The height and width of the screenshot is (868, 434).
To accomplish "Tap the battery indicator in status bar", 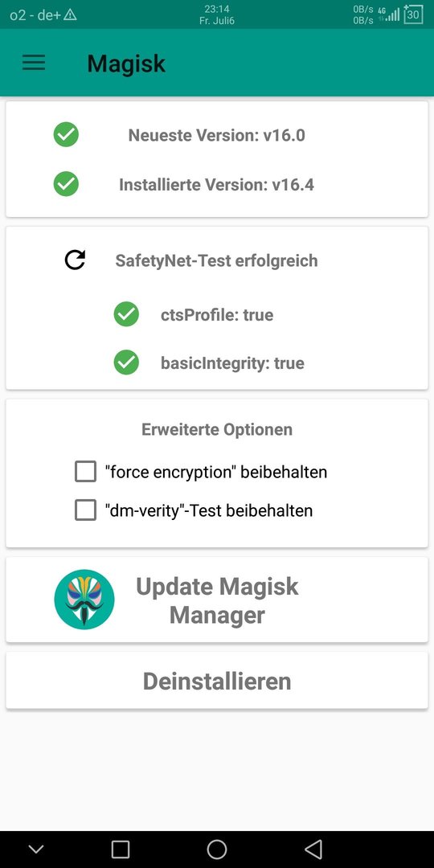I will pos(413,14).
